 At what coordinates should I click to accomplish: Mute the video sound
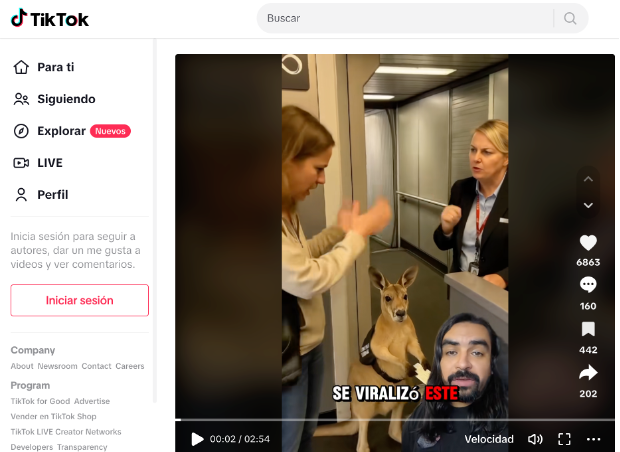pos(535,439)
